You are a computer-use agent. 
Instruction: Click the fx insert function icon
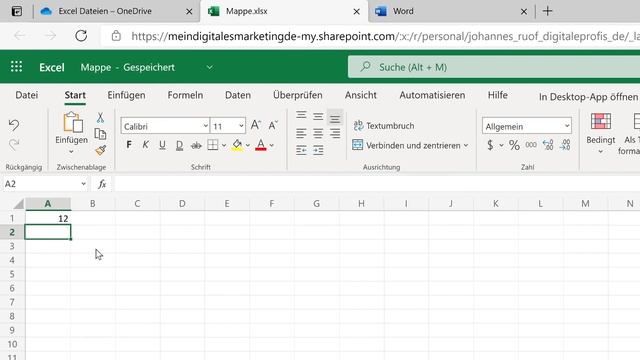coord(102,184)
